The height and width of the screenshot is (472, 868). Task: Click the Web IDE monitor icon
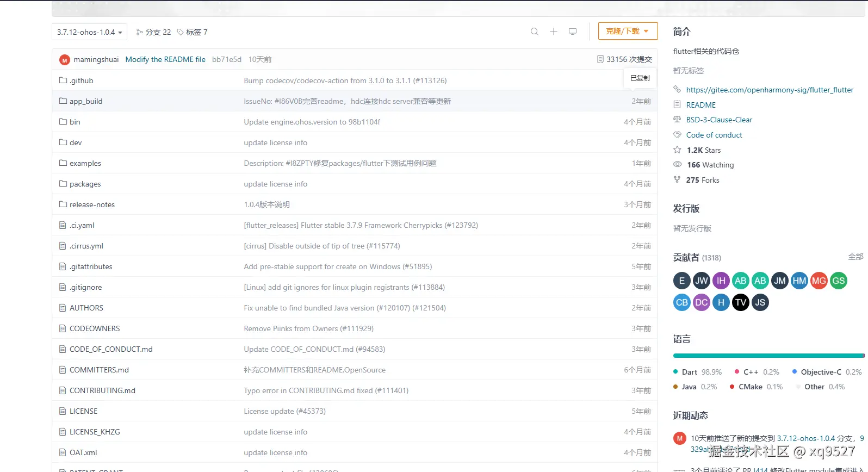573,32
